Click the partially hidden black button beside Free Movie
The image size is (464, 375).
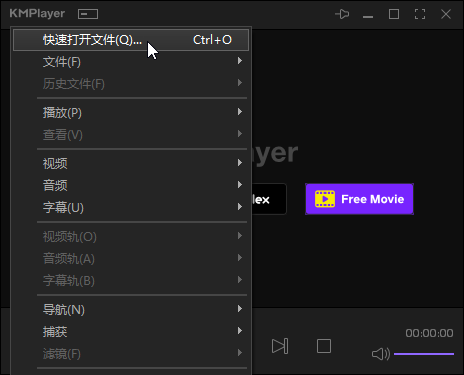(269, 199)
